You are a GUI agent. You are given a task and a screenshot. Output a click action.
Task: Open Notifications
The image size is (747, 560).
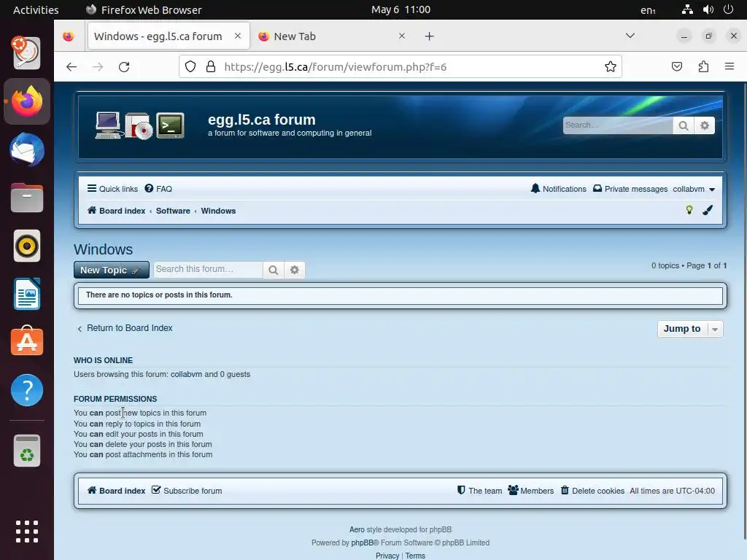pyautogui.click(x=558, y=189)
